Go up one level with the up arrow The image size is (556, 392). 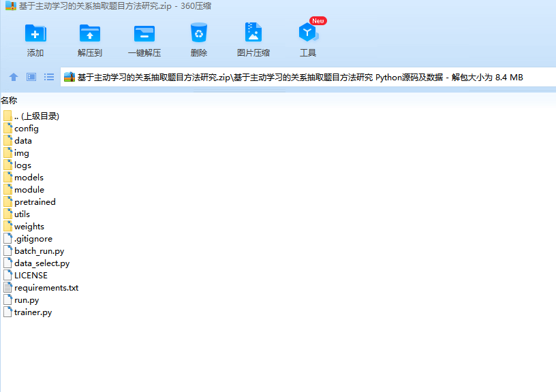[x=14, y=77]
